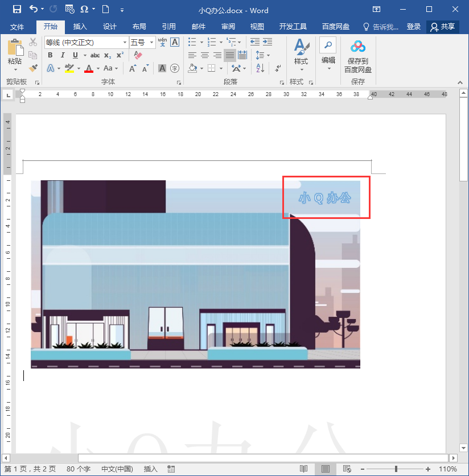
Task: Save document via floppy disk icon
Action: (x=17, y=9)
